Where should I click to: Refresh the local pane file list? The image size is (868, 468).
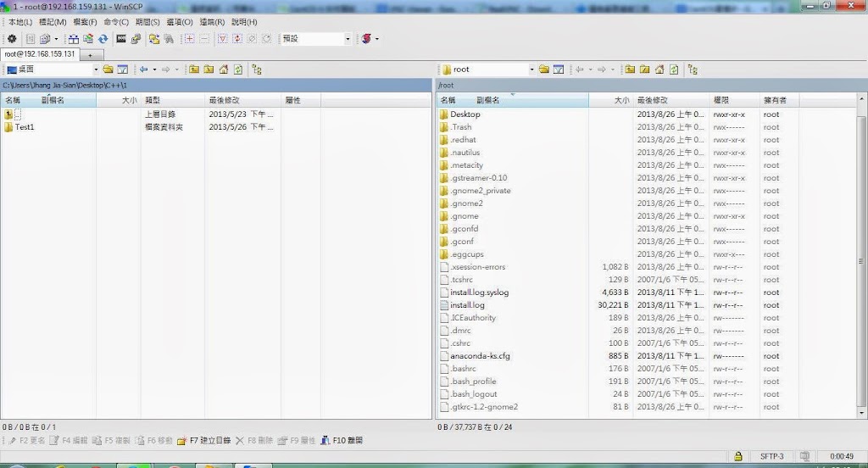[238, 70]
